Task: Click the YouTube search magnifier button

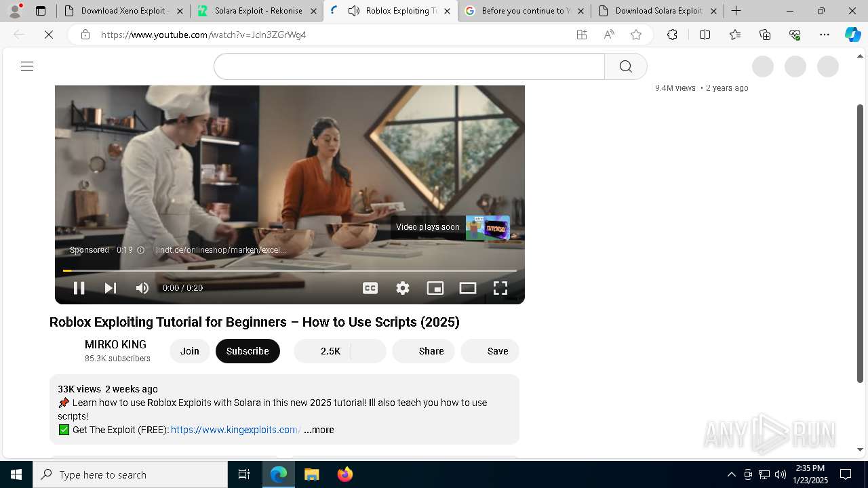Action: [x=626, y=66]
